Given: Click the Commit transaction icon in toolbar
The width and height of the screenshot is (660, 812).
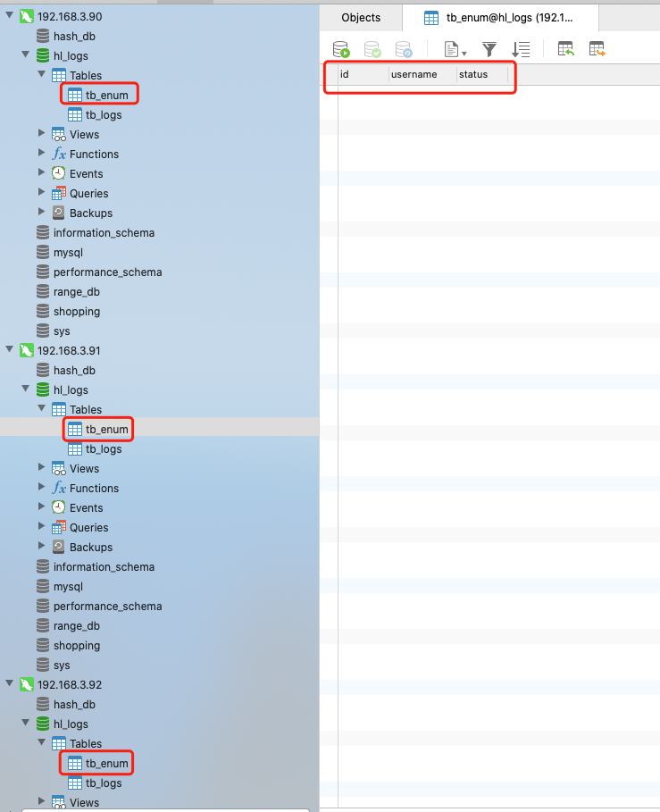Looking at the screenshot, I should click(x=372, y=49).
